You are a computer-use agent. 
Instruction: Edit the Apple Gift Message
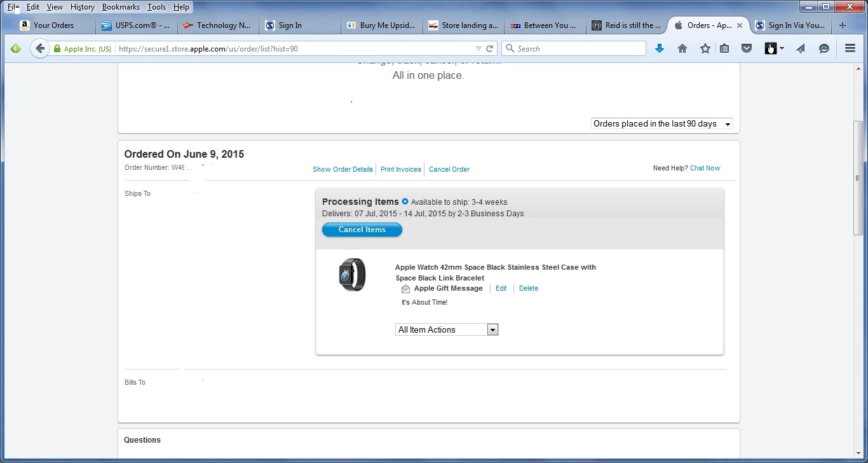click(501, 288)
